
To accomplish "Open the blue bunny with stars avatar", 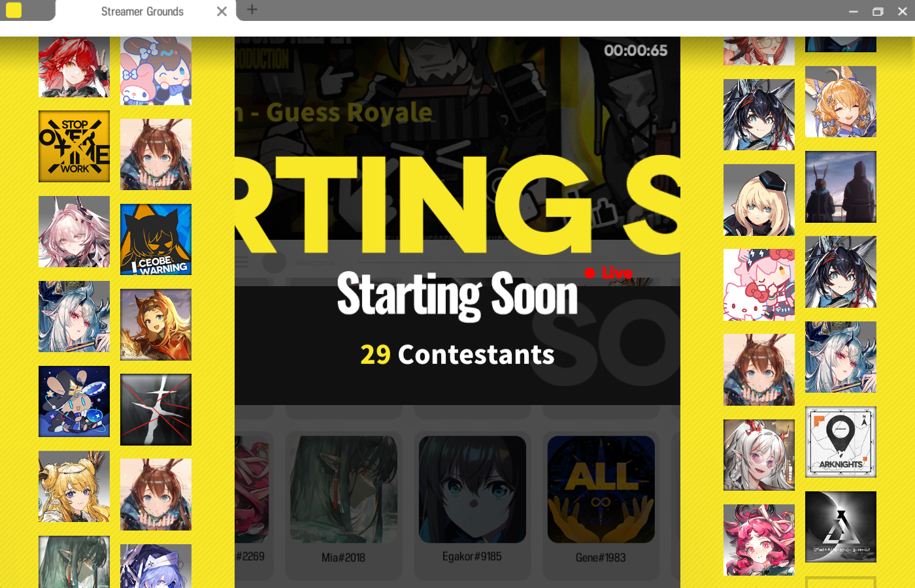I will coord(74,401).
